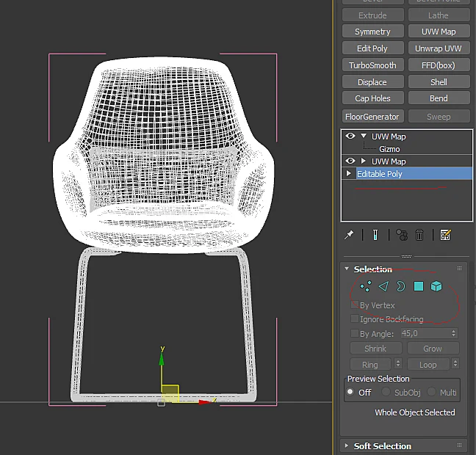Select second UVW Map in stack

pos(389,161)
